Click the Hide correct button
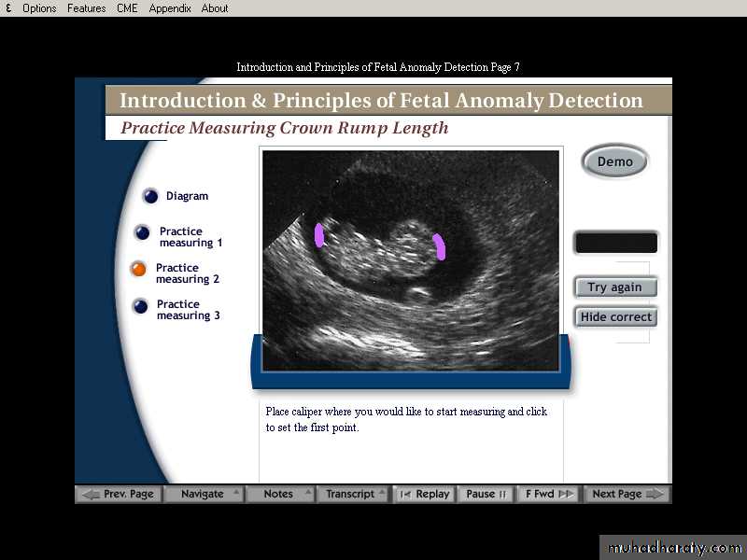The width and height of the screenshot is (747, 560). [615, 317]
